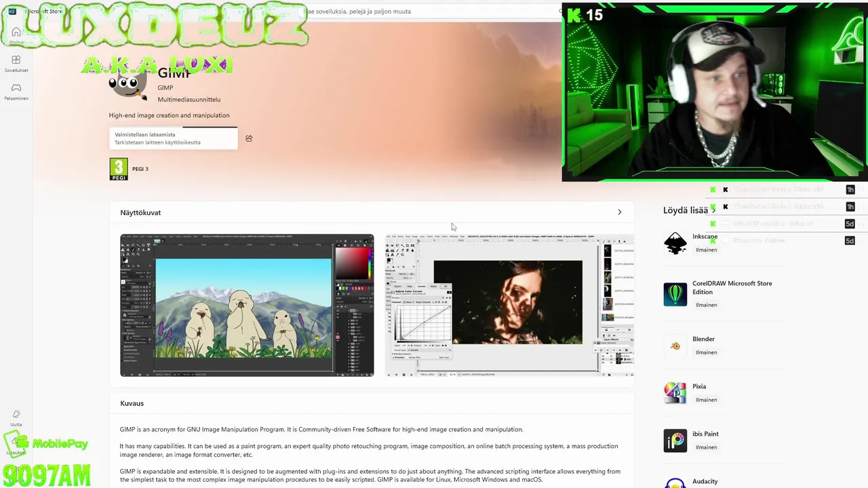Open the cartoon animals GIMP screenshot

(247, 306)
